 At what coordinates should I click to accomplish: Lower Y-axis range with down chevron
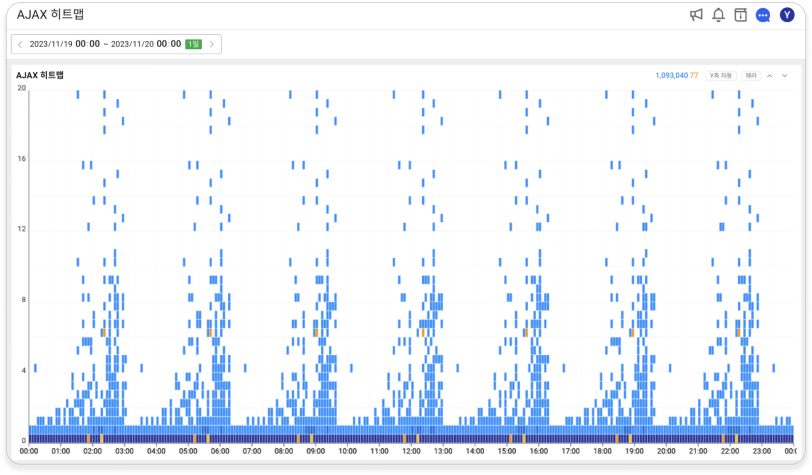click(x=785, y=76)
